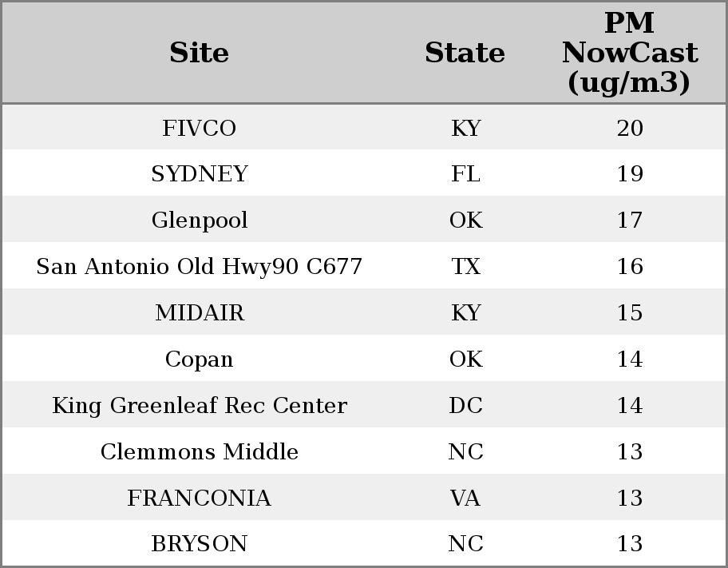
Task: Select the Copan site name
Action: 200,359
